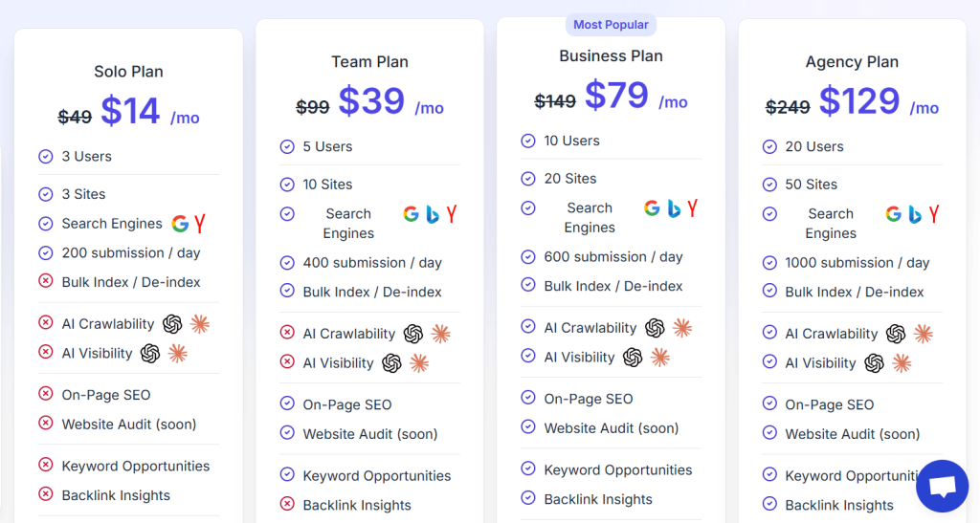Click the Claude icon beside Agency AI Visibility

click(902, 363)
